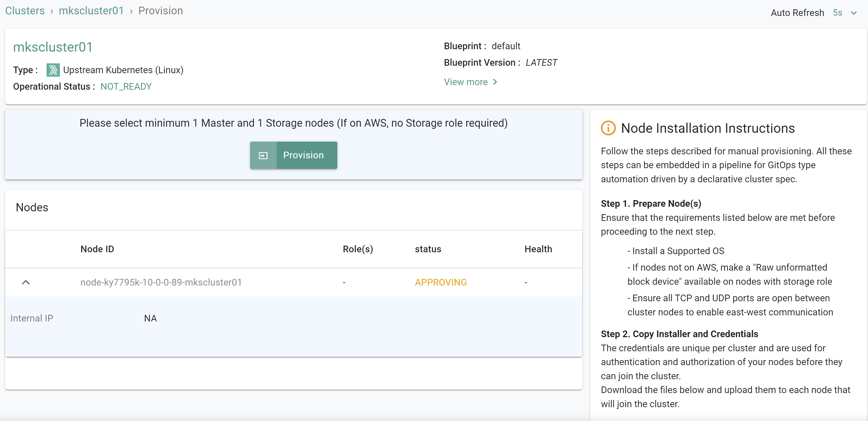Click the Nodes section heading

point(32,207)
